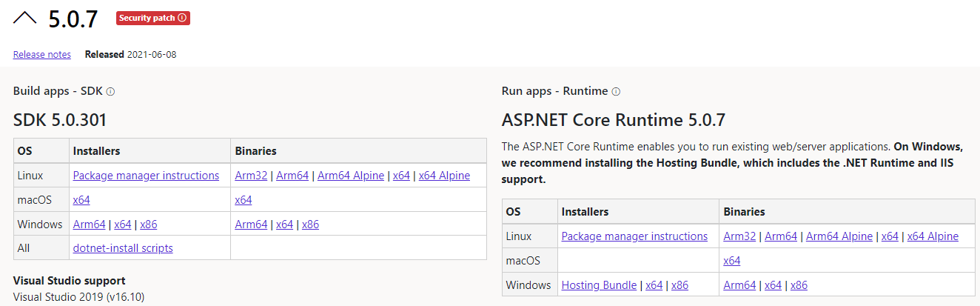Download SDK Windows x64 binary
Screen dimensions: 980x306
[x=284, y=224]
